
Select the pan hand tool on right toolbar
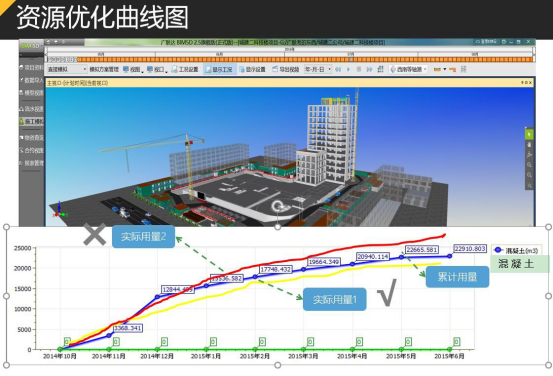click(x=529, y=145)
